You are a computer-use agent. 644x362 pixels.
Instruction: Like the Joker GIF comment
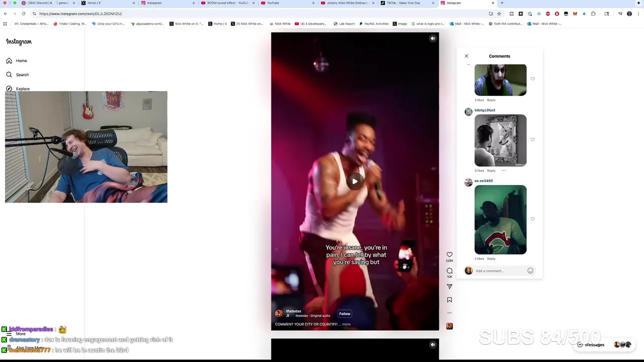(x=532, y=79)
